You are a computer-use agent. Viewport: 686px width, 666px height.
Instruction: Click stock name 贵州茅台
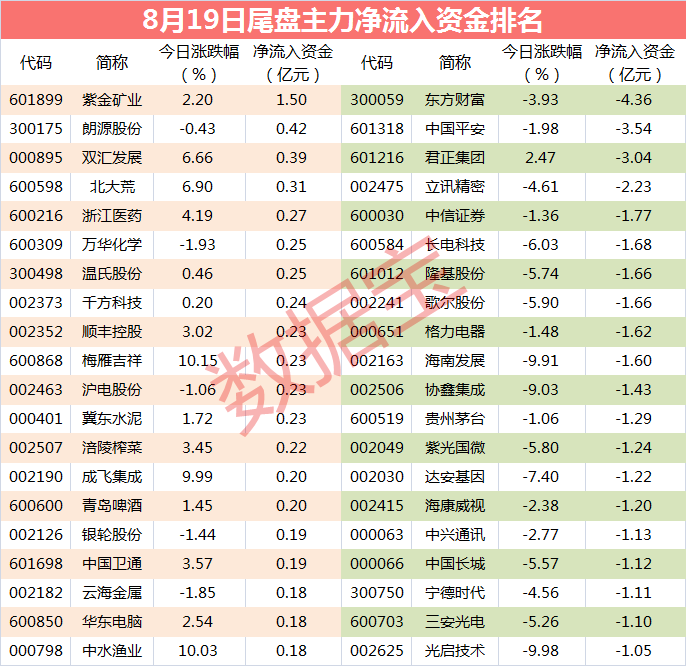455,419
